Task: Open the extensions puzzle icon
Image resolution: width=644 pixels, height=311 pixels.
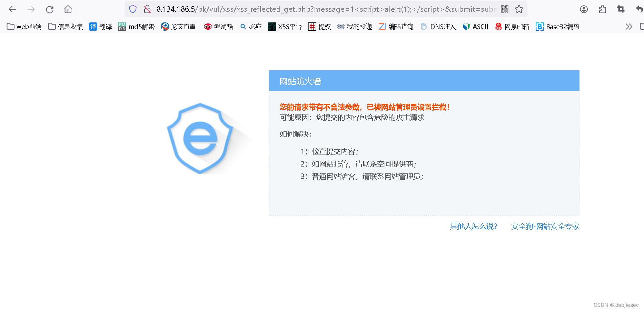Action: tap(603, 9)
